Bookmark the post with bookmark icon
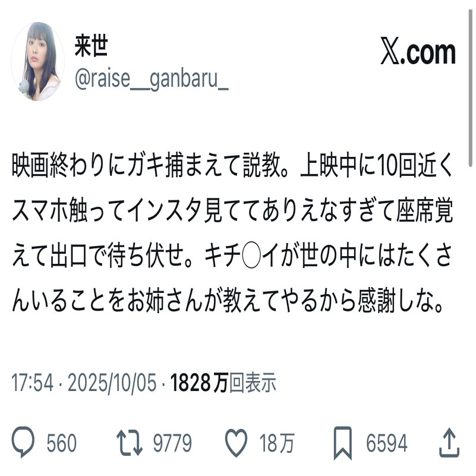This screenshot has height=476, width=476. (343, 443)
